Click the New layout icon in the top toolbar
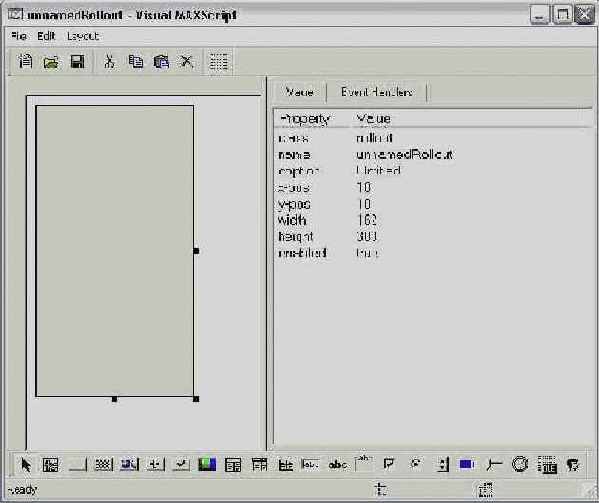This screenshot has width=599, height=503. [x=25, y=61]
